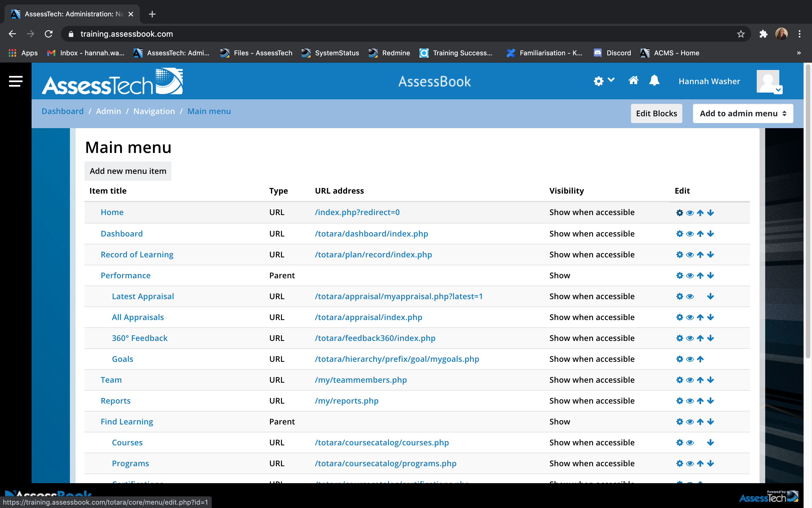Open settings gear for Goals row
This screenshot has height=508, width=812.
pyautogui.click(x=679, y=359)
